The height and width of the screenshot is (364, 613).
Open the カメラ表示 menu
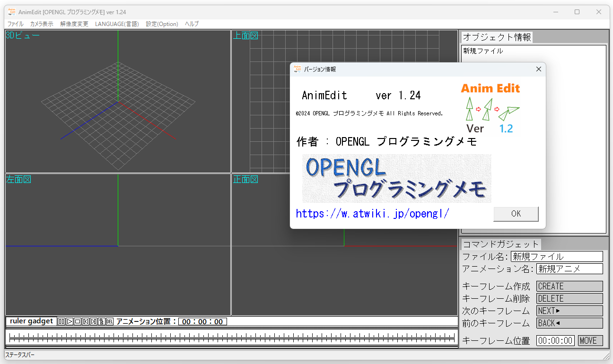pos(42,24)
